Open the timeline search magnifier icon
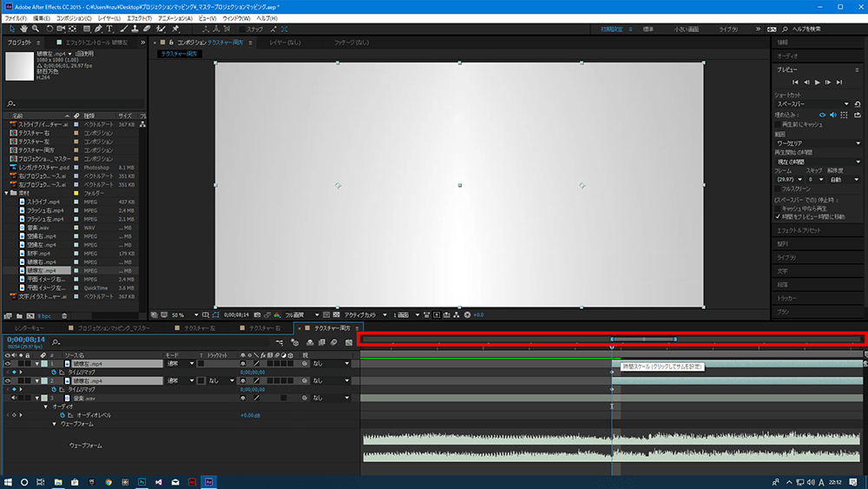Image resolution: width=868 pixels, height=489 pixels. (x=56, y=342)
